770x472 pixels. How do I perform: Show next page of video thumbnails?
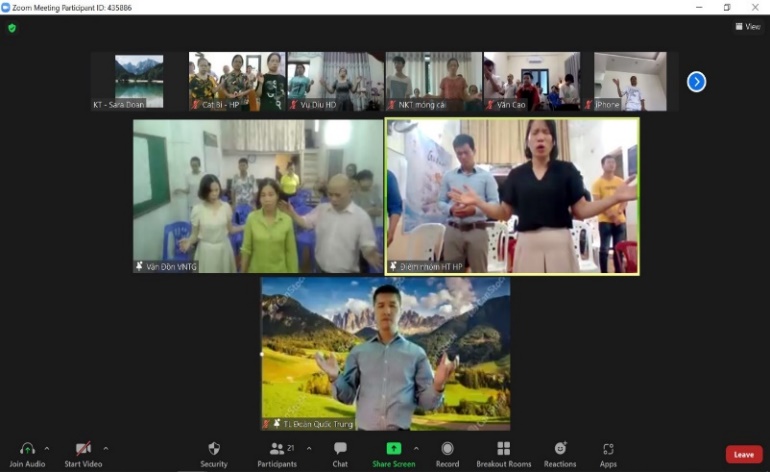696,82
